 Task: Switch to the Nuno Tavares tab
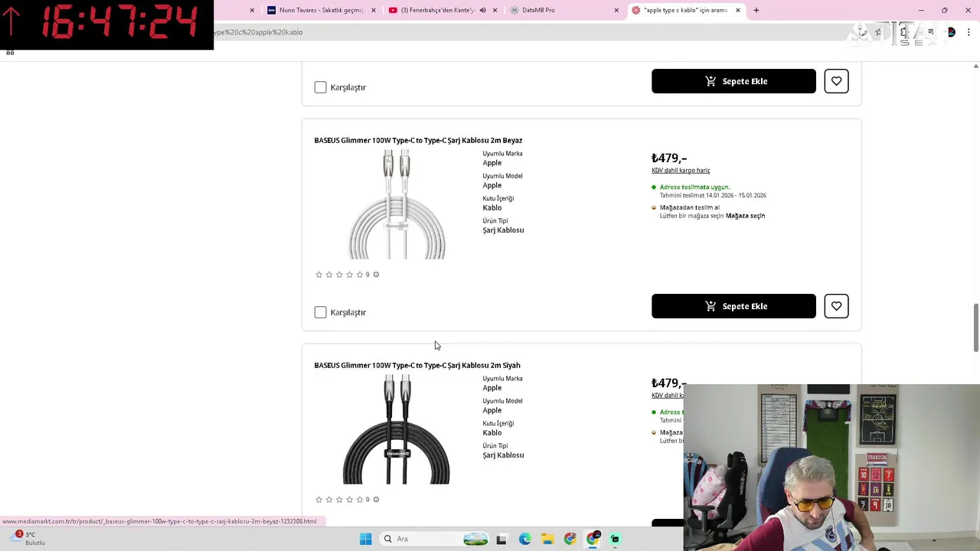322,10
